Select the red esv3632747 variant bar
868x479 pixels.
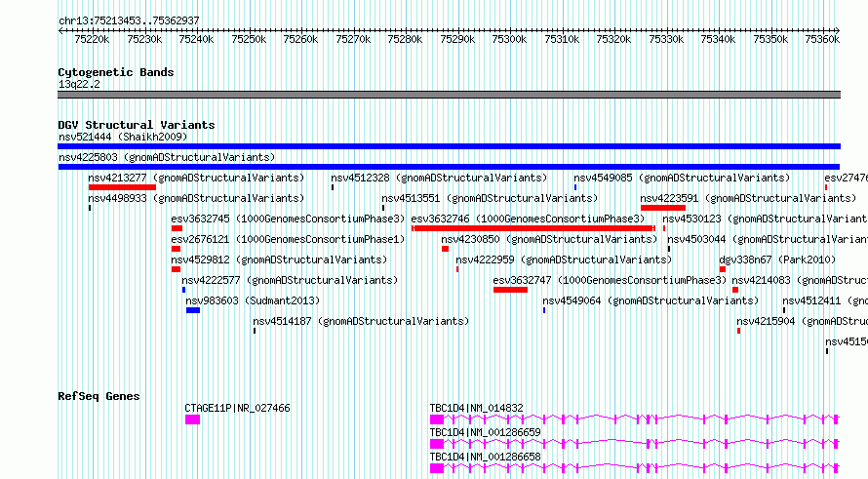coord(510,290)
